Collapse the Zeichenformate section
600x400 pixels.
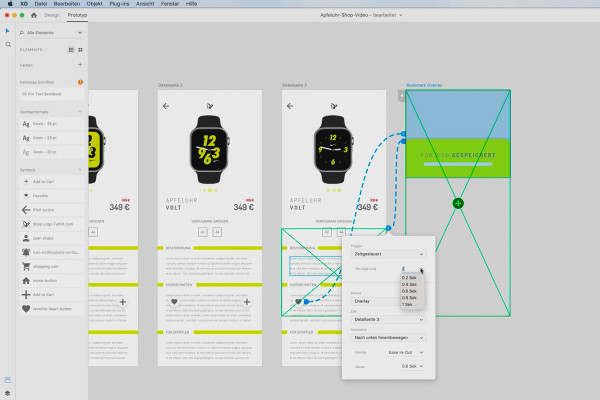(x=80, y=111)
